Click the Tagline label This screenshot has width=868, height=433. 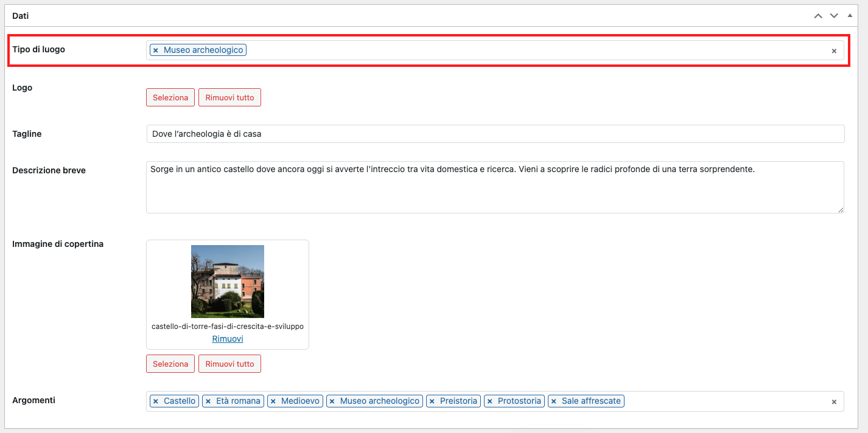27,134
